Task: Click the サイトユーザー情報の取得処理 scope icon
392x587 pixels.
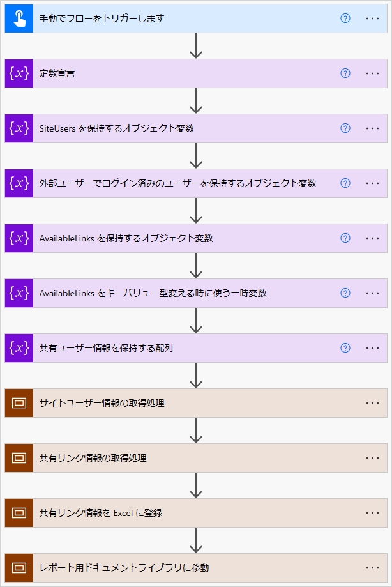Action: 19,403
